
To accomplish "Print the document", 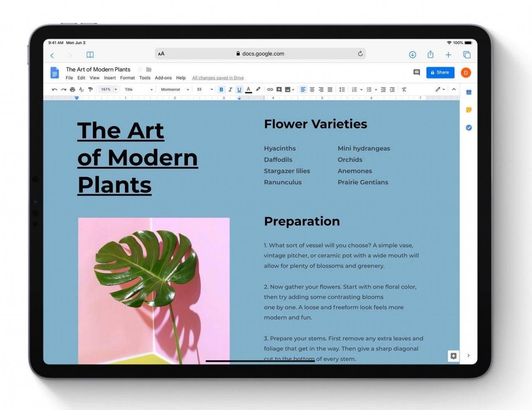I will tap(72, 89).
